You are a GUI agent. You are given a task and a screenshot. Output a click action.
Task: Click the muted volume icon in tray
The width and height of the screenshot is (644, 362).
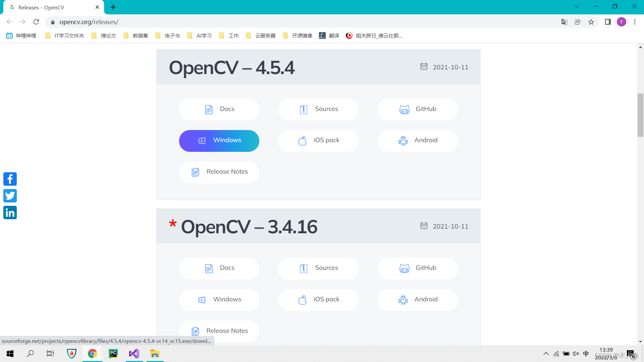point(576,354)
